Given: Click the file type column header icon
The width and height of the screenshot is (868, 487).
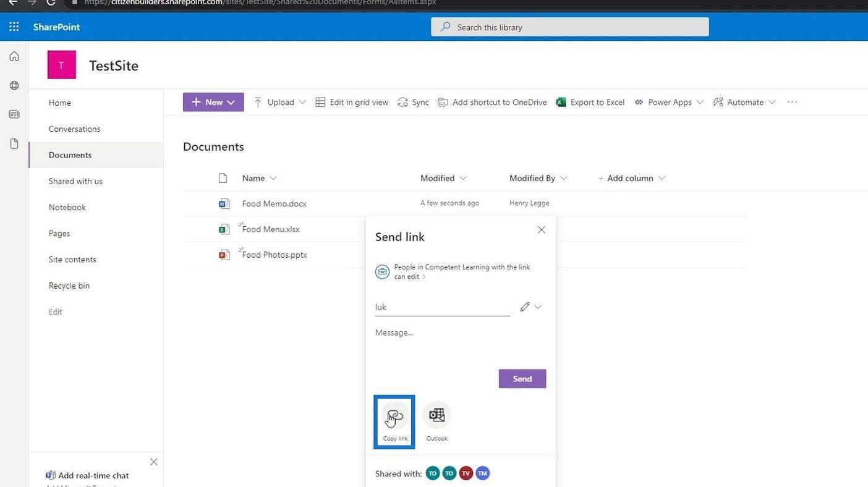Looking at the screenshot, I should click(223, 178).
